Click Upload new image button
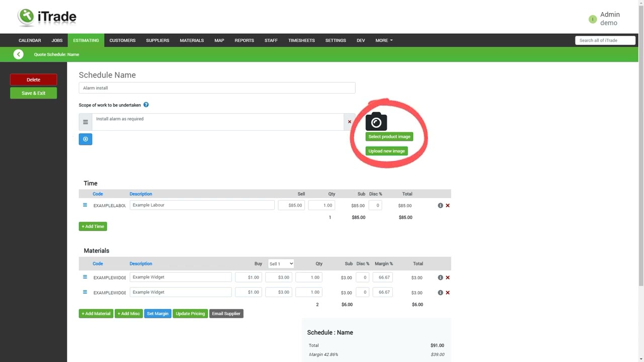 [386, 151]
